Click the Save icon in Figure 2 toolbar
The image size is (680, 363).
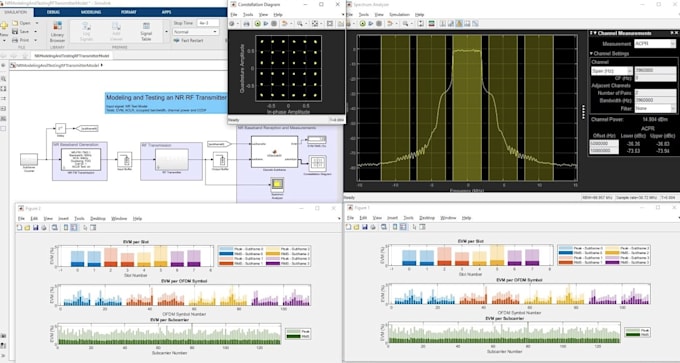[x=36, y=227]
